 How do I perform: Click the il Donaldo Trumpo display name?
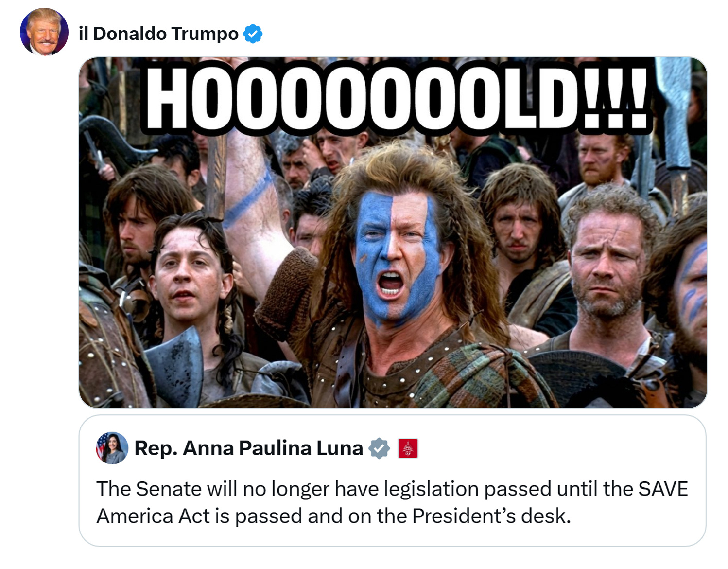[158, 34]
